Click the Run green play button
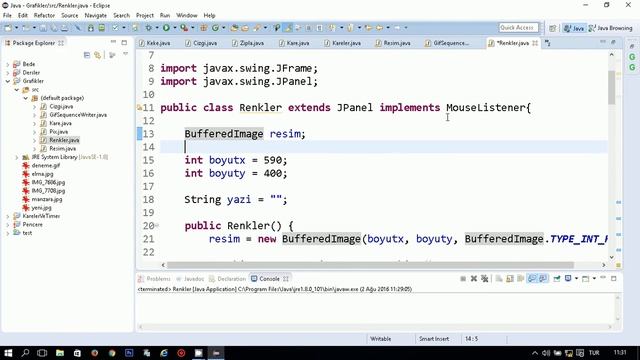This screenshot has width=640, height=360. click(x=166, y=28)
